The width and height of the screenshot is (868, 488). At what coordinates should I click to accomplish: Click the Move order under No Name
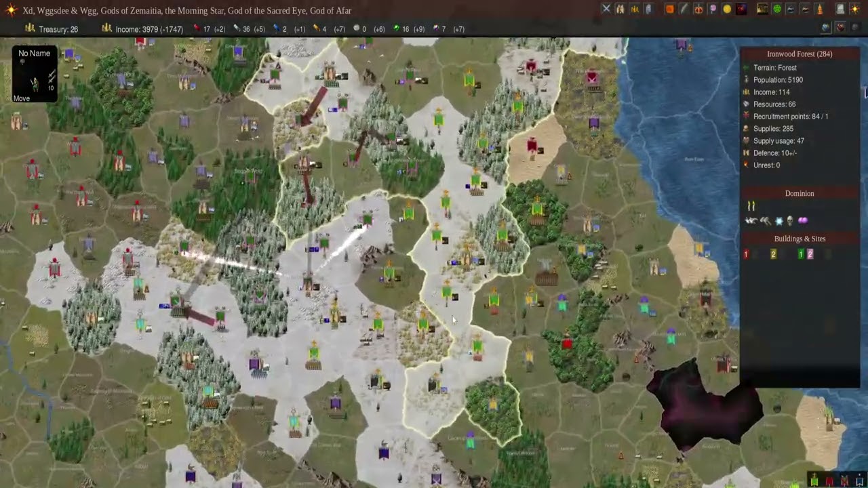(22, 98)
